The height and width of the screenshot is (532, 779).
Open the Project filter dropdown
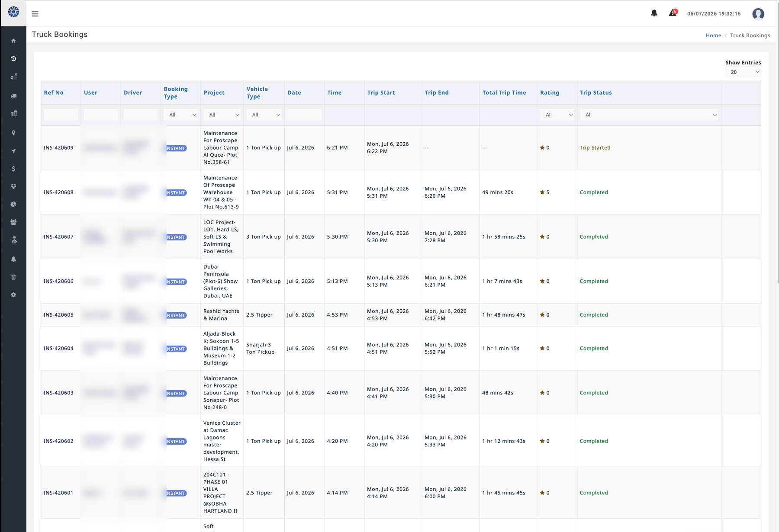(222, 115)
